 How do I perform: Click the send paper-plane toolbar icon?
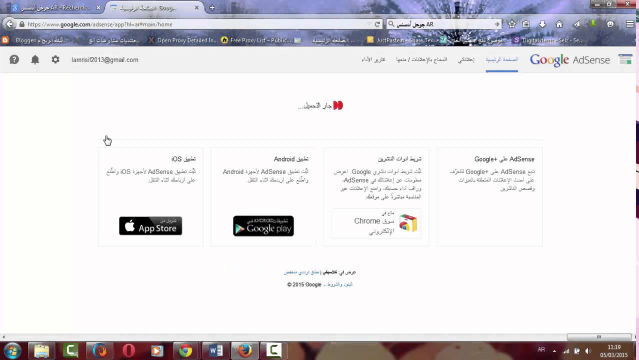click(576, 24)
